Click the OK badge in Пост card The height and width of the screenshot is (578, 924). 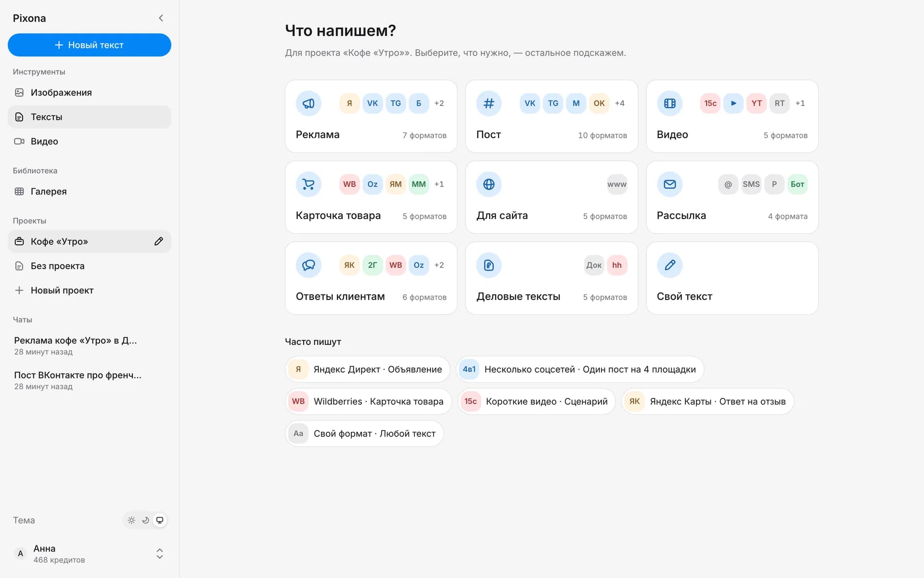(599, 104)
